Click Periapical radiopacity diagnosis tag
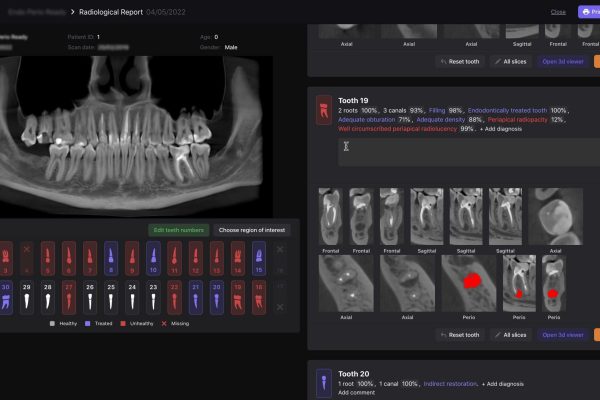Viewport: 600px width, 400px height. pyautogui.click(x=518, y=120)
